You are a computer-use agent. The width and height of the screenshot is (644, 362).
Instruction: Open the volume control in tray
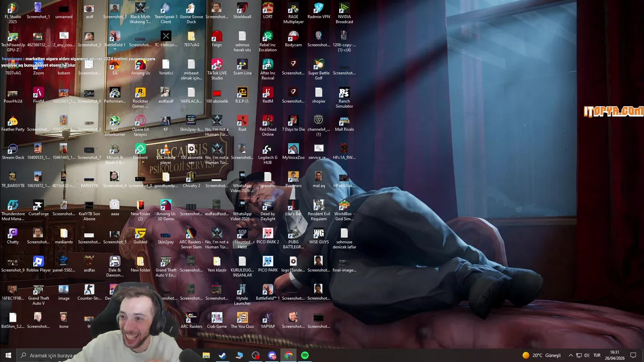587,355
